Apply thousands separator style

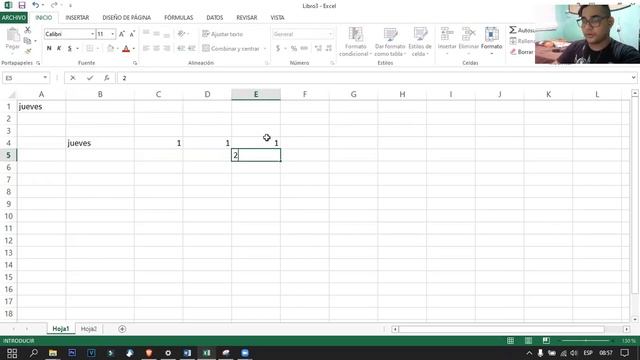coord(304,49)
